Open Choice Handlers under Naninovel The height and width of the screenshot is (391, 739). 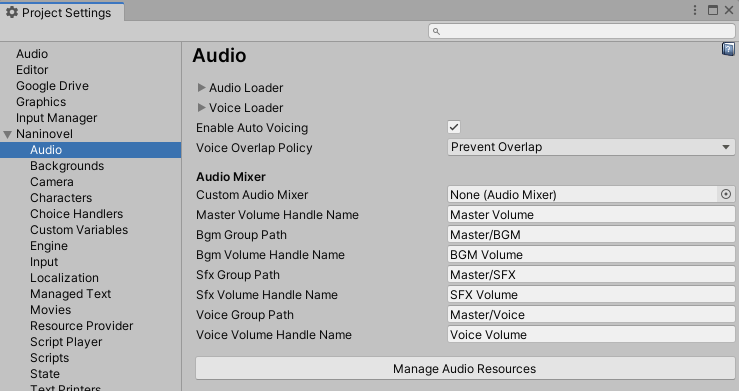pos(76,214)
